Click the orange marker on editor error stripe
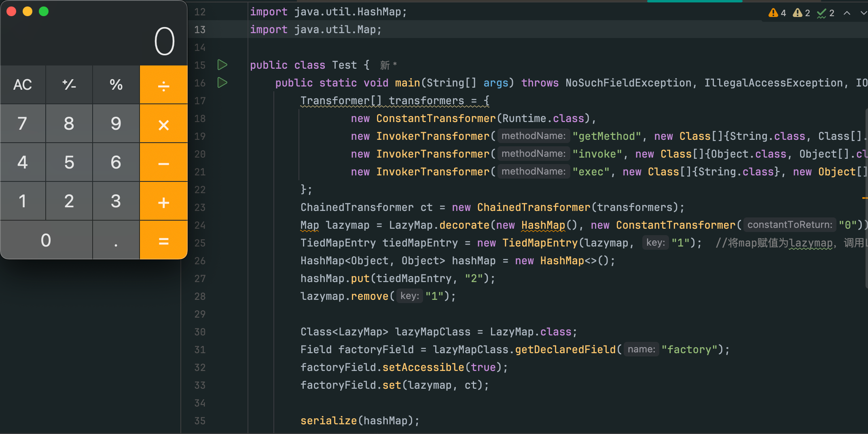 [x=865, y=198]
